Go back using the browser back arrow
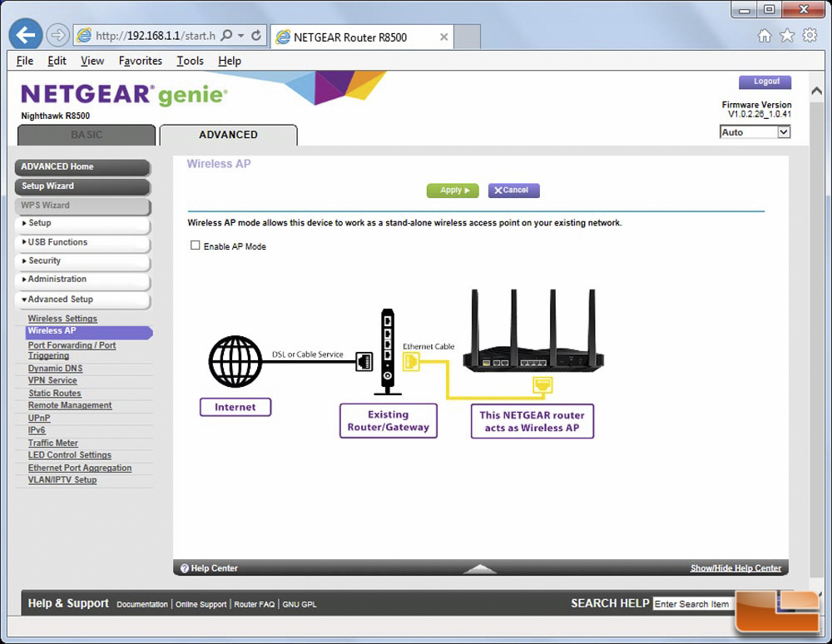Viewport: 832px width, 644px height. [x=26, y=35]
